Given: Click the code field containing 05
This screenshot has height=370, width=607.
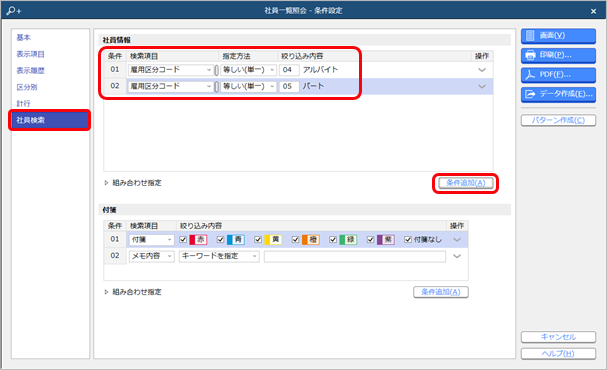Looking at the screenshot, I should (x=289, y=86).
